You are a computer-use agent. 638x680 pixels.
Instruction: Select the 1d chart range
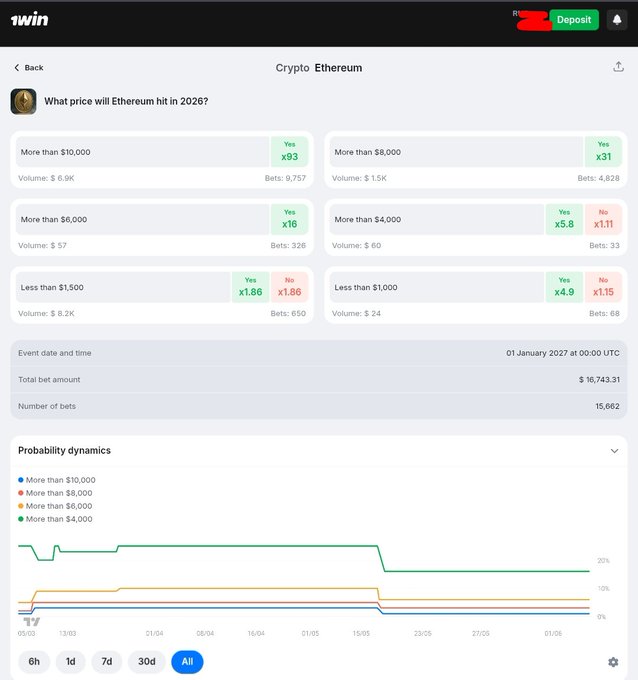70,662
